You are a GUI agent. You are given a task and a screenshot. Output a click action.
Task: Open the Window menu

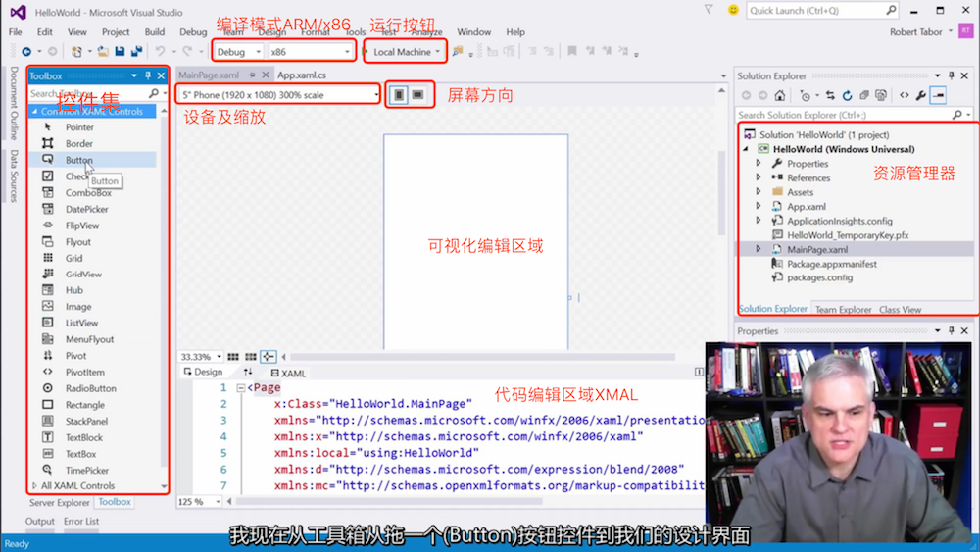[473, 32]
